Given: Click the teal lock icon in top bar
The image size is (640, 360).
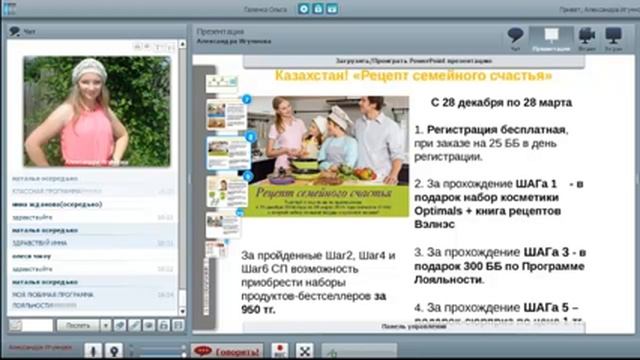Looking at the screenshot, I should pos(318,9).
